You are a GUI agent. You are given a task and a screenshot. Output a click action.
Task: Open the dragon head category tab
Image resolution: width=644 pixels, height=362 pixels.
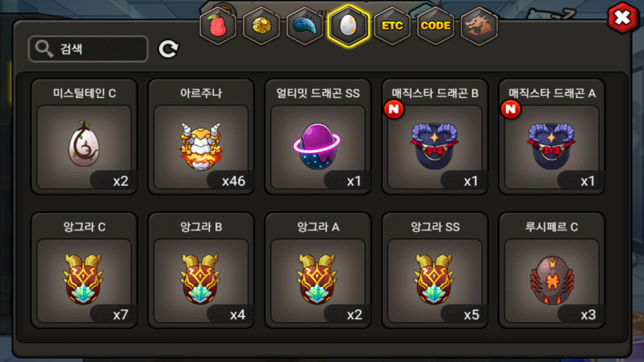(479, 26)
